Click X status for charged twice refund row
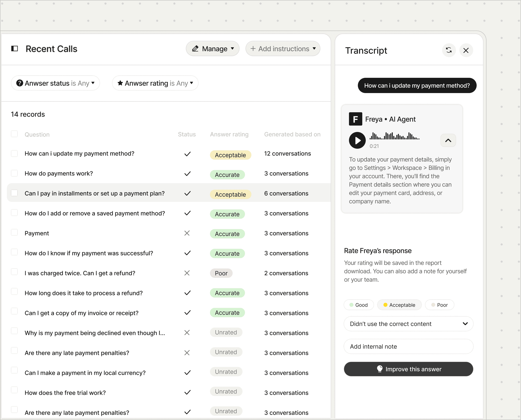 [187, 273]
